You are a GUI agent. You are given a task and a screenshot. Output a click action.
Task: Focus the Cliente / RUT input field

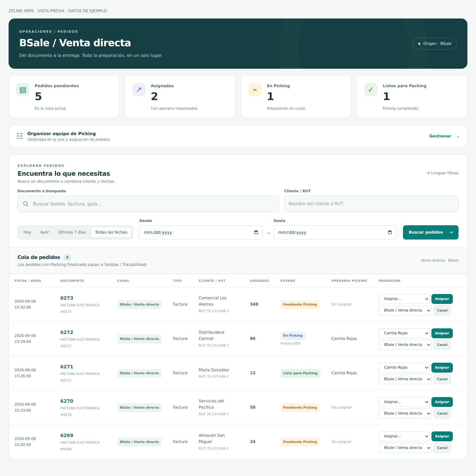click(x=371, y=204)
